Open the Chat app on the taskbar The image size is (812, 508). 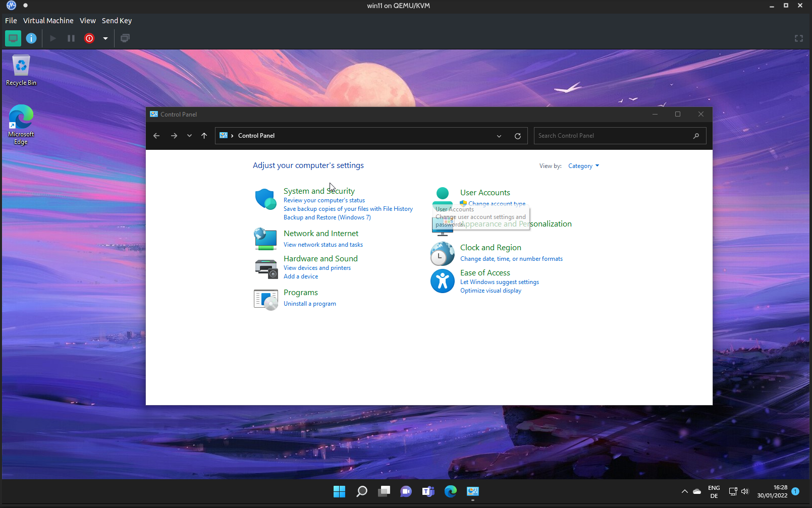(x=406, y=491)
